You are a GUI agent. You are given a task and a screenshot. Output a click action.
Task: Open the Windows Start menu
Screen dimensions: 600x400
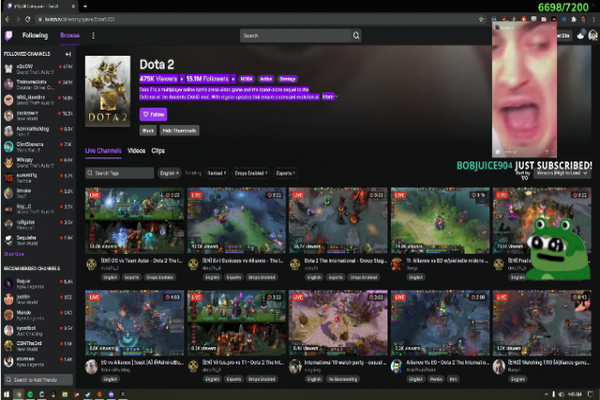(x=7, y=394)
